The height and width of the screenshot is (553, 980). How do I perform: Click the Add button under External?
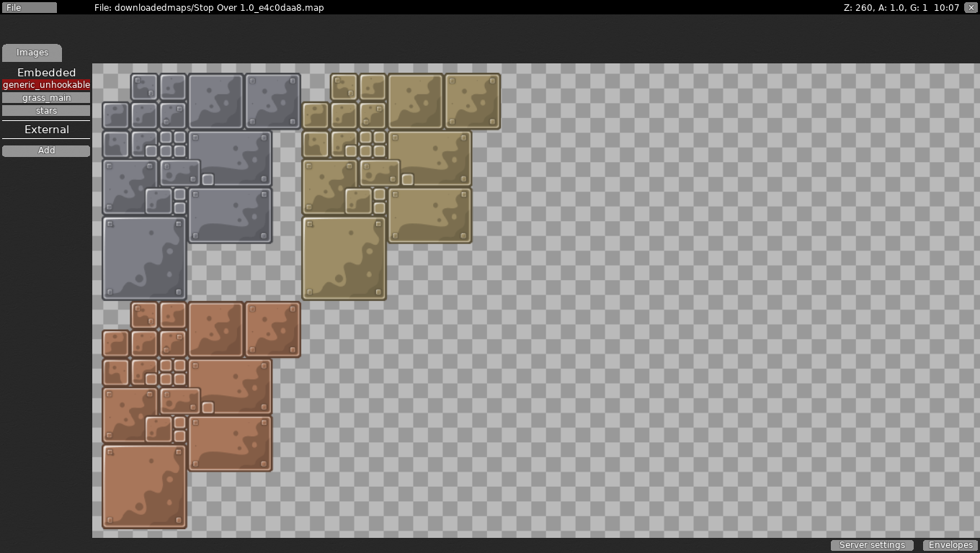click(46, 150)
